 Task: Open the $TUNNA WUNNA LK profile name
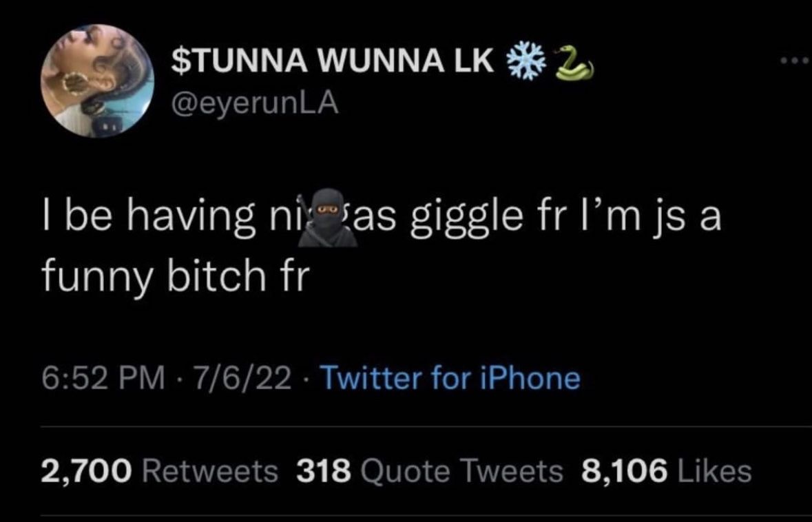coord(332,62)
